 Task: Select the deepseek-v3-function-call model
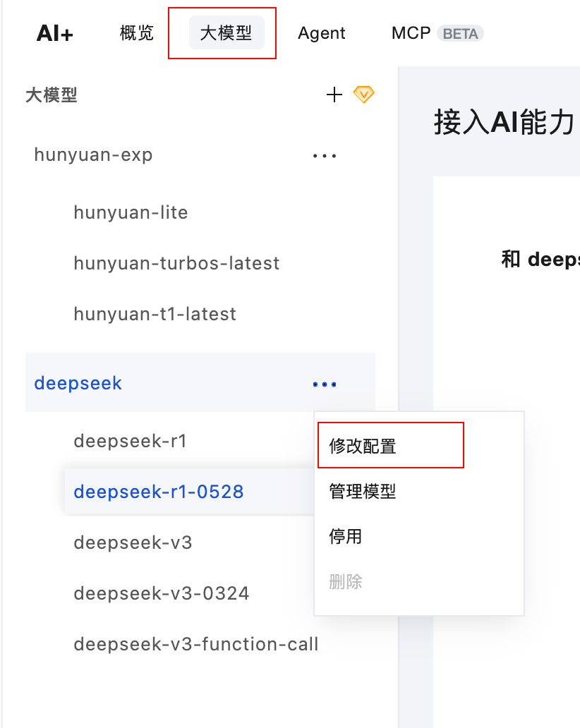pos(196,644)
